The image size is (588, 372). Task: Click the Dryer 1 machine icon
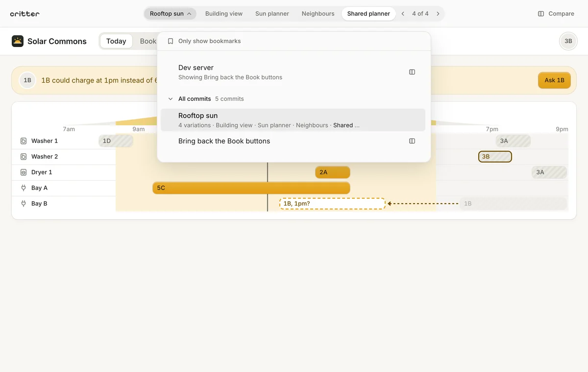tap(23, 172)
